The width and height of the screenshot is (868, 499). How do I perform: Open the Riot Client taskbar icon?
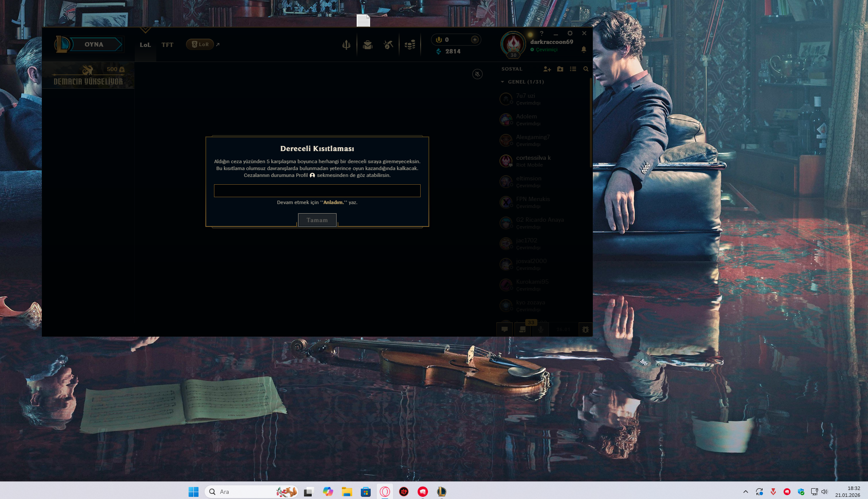(x=423, y=492)
